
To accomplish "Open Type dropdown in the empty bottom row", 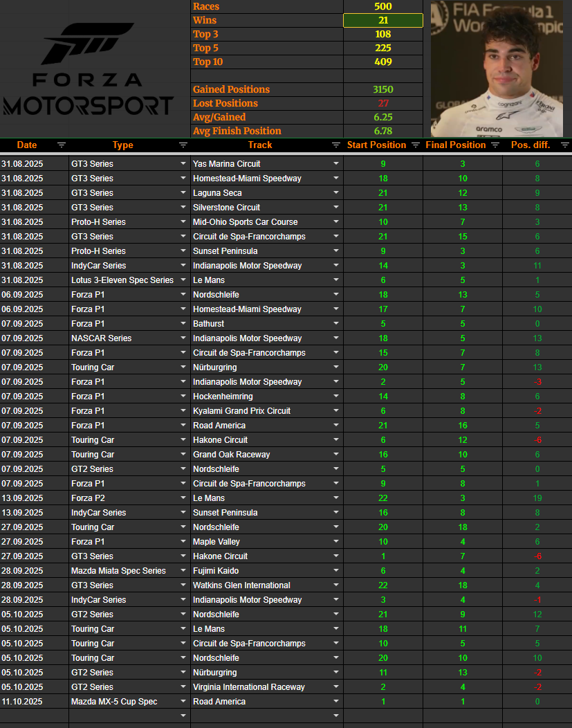I will tap(183, 716).
